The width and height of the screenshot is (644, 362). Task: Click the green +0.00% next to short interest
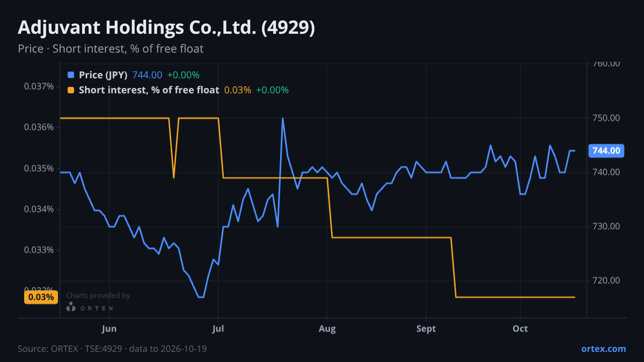(x=273, y=90)
